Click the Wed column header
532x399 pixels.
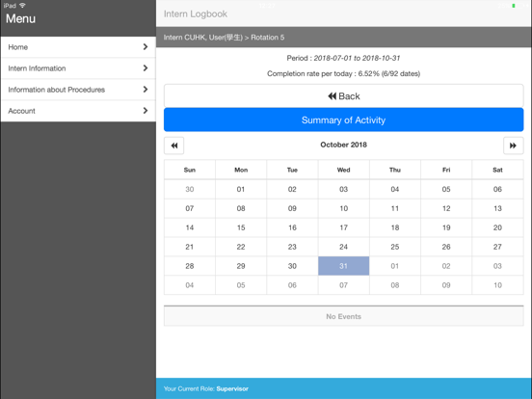344,170
